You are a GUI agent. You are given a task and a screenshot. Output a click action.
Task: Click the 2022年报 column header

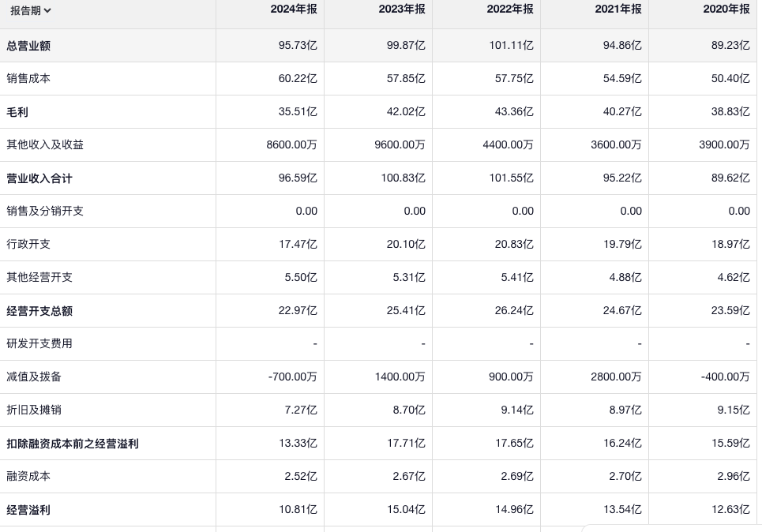tap(511, 9)
